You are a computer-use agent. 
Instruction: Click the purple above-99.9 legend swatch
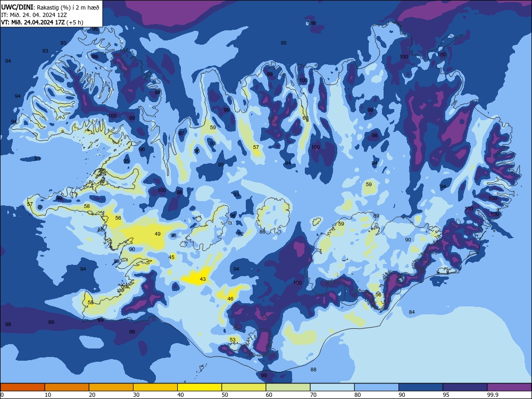[509, 387]
